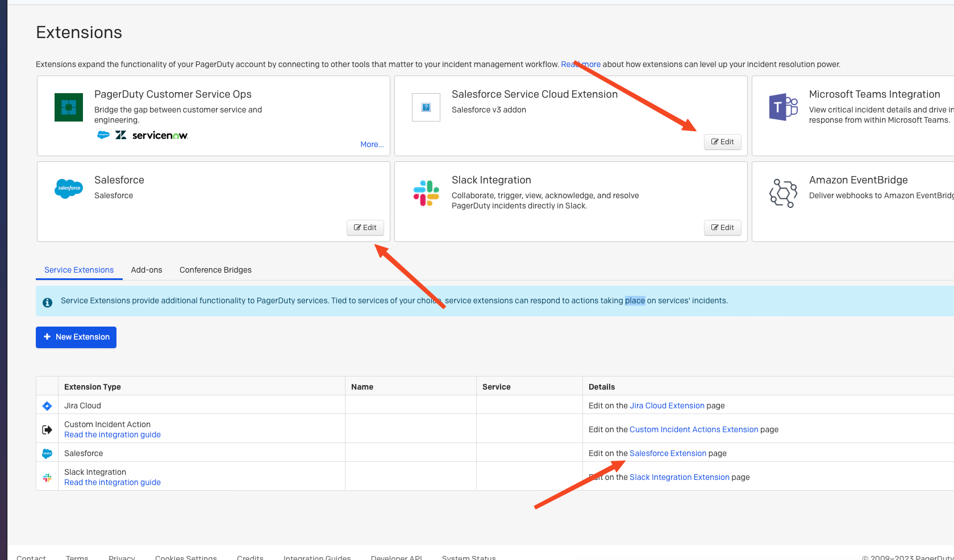Viewport: 954px width, 560px height.
Task: Open the Jira Cloud Extension page link
Action: [667, 406]
